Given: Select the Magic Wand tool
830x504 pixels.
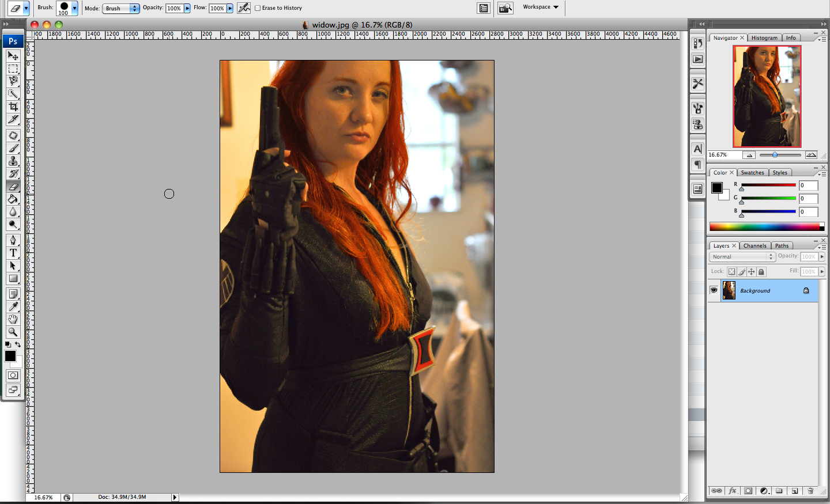Looking at the screenshot, I should (13, 94).
